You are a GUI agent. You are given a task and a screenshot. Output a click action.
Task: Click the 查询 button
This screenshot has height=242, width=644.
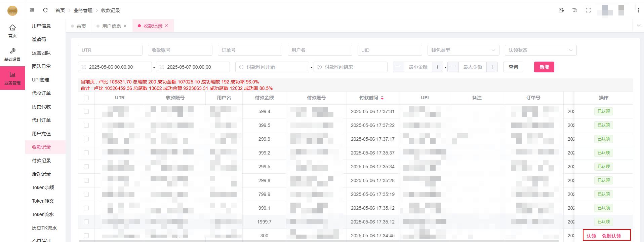pyautogui.click(x=513, y=67)
